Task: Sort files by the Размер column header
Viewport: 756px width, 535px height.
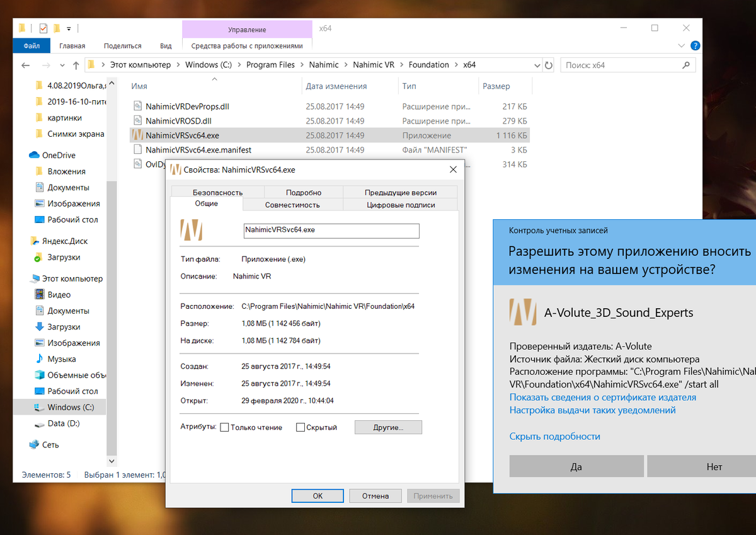Action: pyautogui.click(x=496, y=86)
